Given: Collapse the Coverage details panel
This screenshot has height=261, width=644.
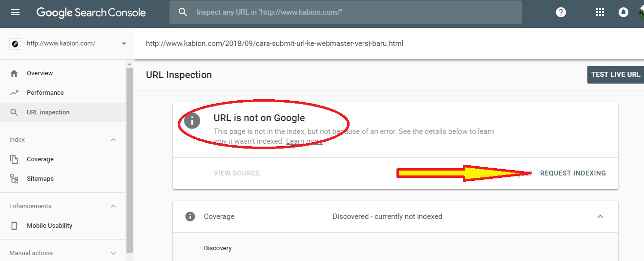Looking at the screenshot, I should [x=600, y=217].
